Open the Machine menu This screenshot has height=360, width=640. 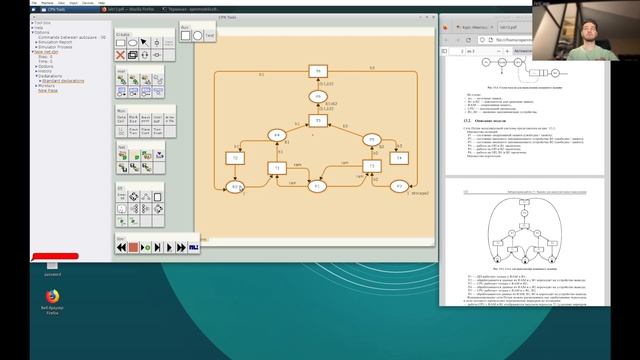pos(47,2)
